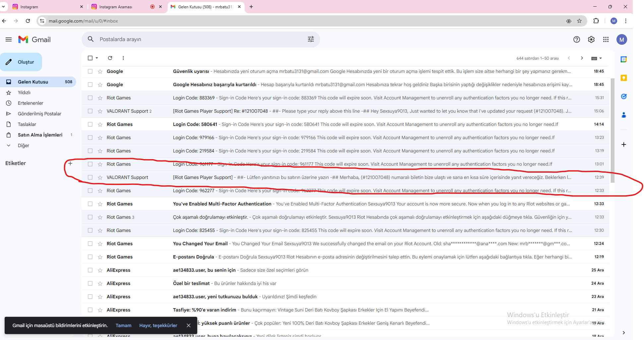The width and height of the screenshot is (644, 340).
Task: Star the Login Code: 580641 email
Action: tap(100, 124)
